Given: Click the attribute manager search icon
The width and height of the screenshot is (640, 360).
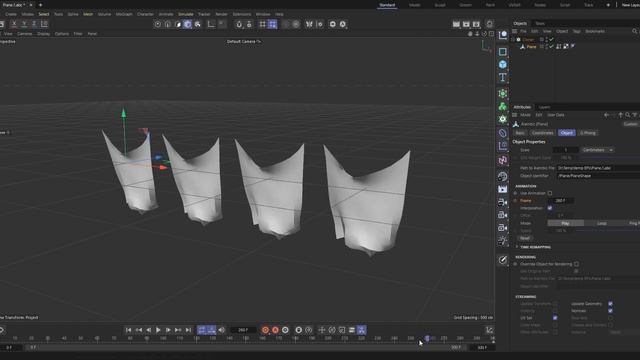Looking at the screenshot, I should tap(627, 115).
